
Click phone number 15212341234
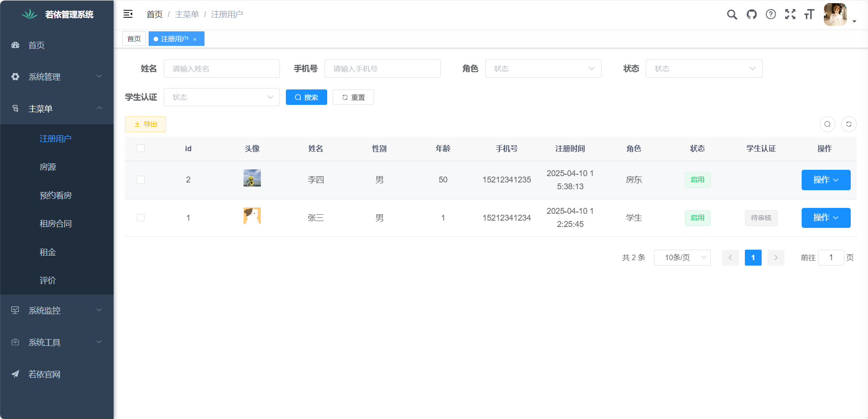(x=507, y=218)
